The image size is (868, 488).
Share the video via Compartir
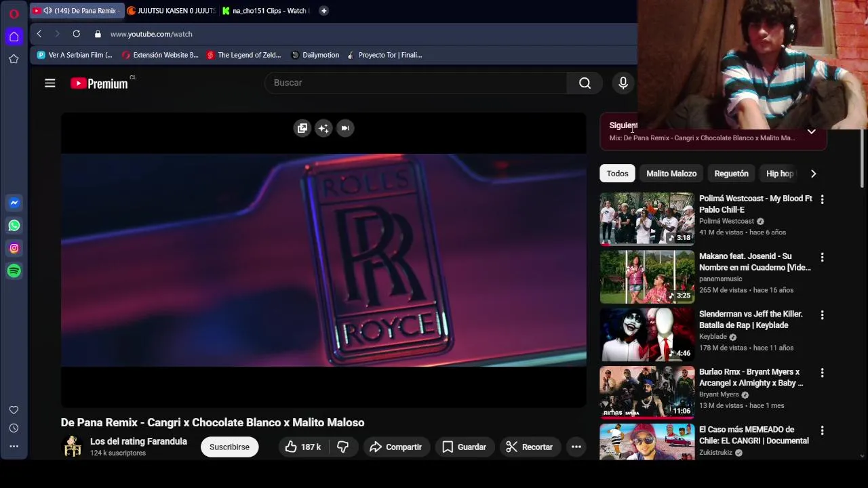[x=395, y=447]
